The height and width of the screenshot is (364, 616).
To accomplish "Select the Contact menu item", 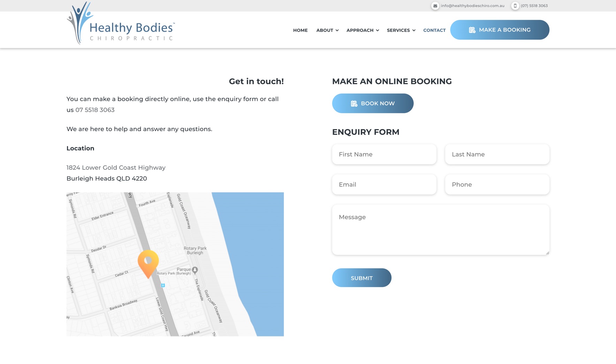I will [x=434, y=30].
